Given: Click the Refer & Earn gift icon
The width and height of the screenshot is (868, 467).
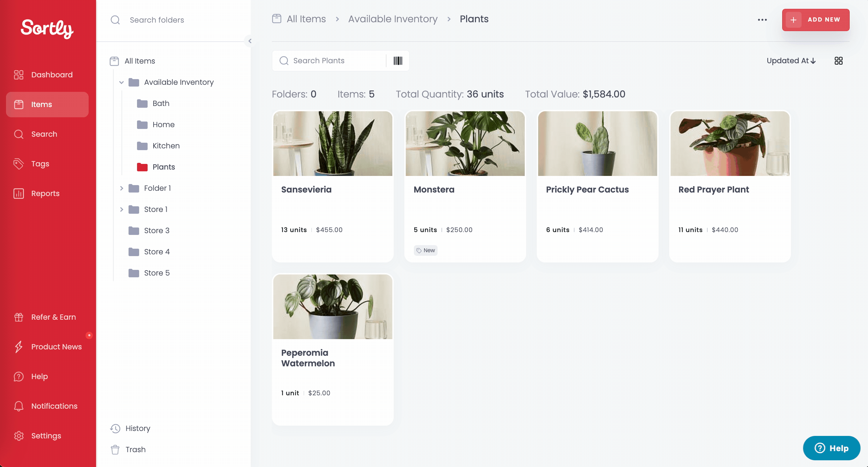Looking at the screenshot, I should [x=19, y=317].
